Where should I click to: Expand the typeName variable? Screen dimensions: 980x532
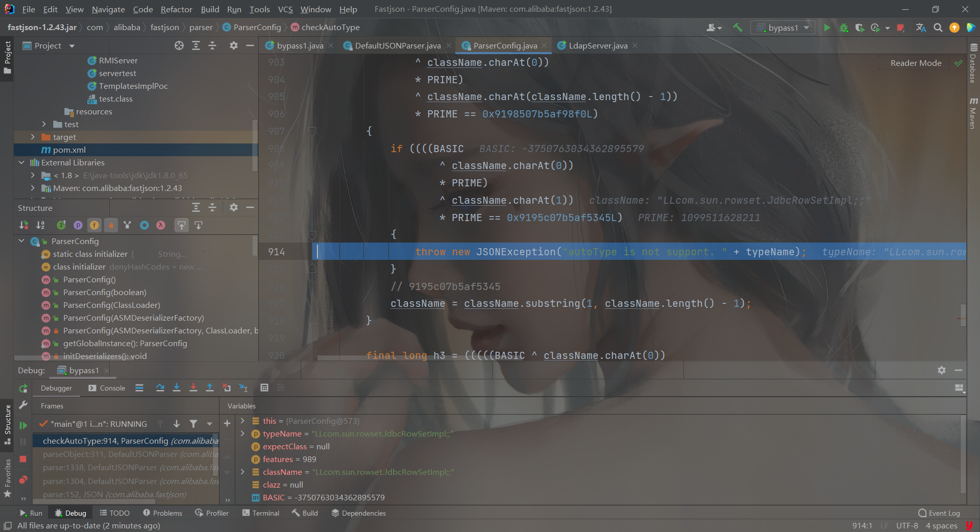[x=243, y=433]
